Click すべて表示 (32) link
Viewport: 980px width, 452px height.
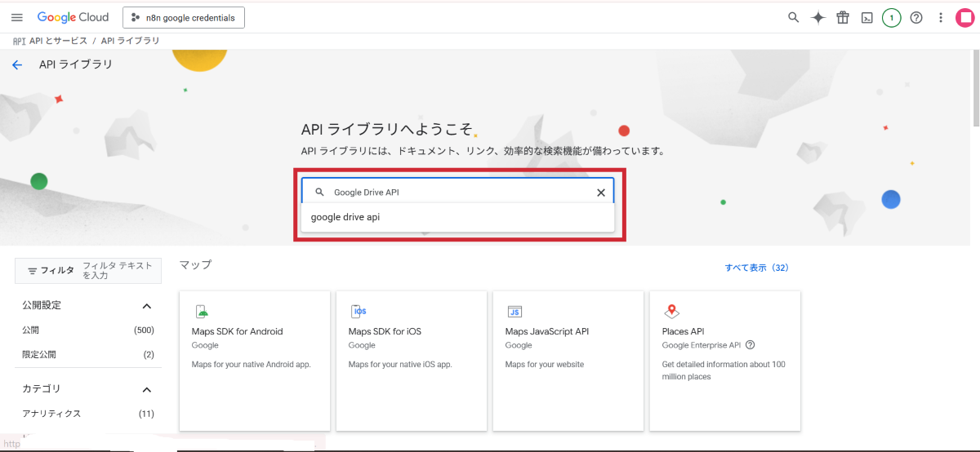756,268
